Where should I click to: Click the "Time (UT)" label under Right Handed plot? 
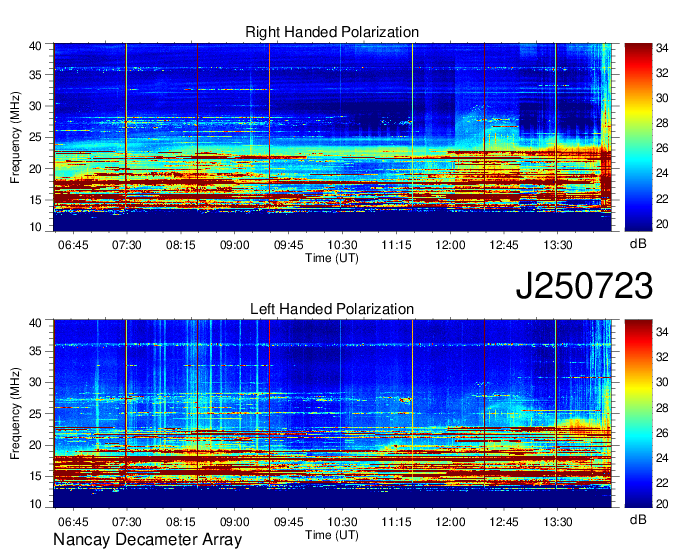click(332, 258)
